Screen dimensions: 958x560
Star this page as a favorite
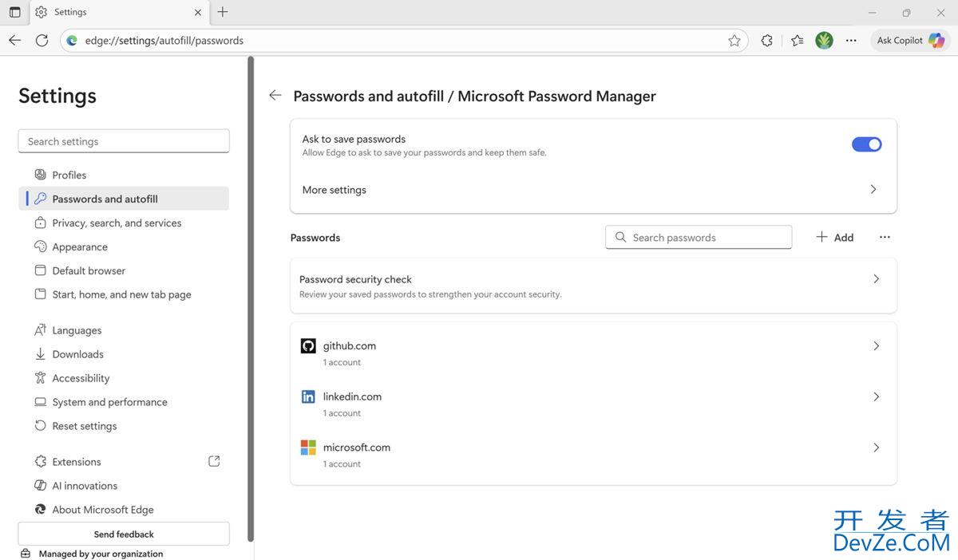pos(734,41)
